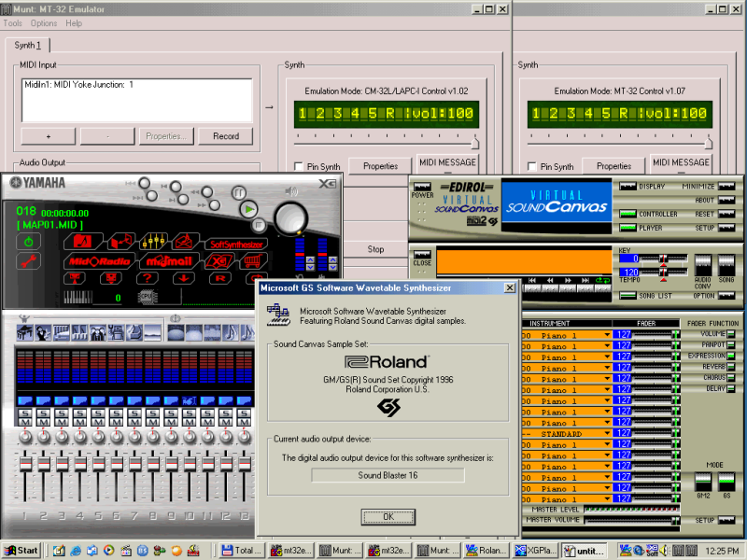The height and width of the screenshot is (560, 747).
Task: Select the Synth 1 tab
Action: pyautogui.click(x=28, y=45)
